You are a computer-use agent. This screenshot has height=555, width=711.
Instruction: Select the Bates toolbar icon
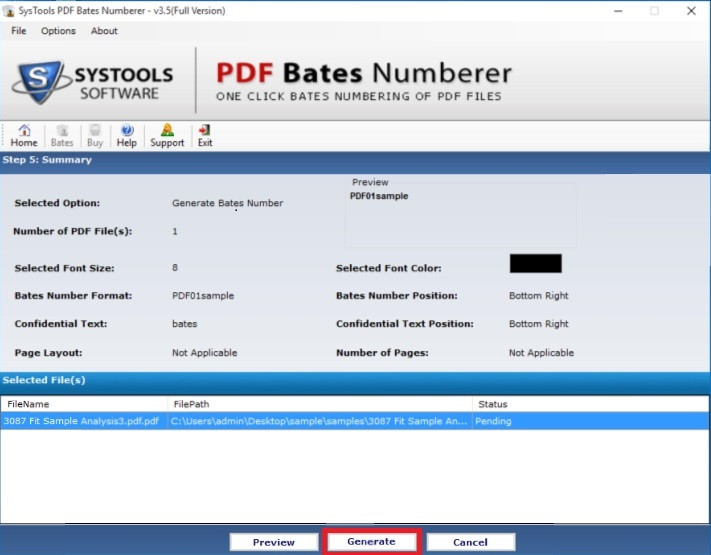[62, 136]
